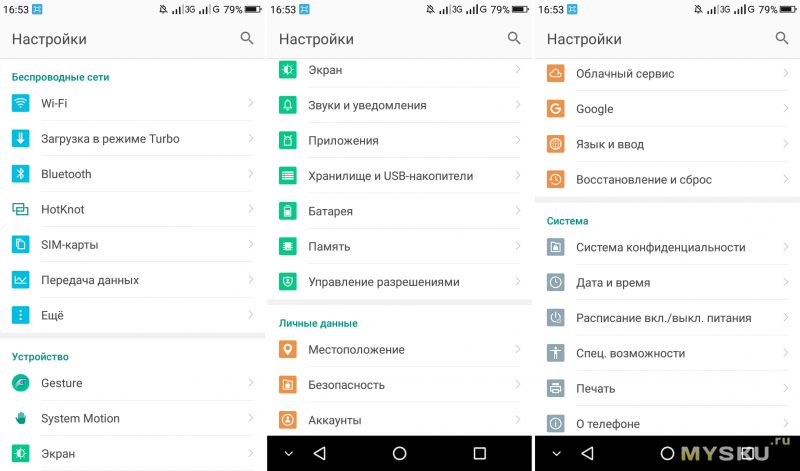Open Хранилище и USB-накопители entry
This screenshot has height=471, width=800.
(399, 176)
